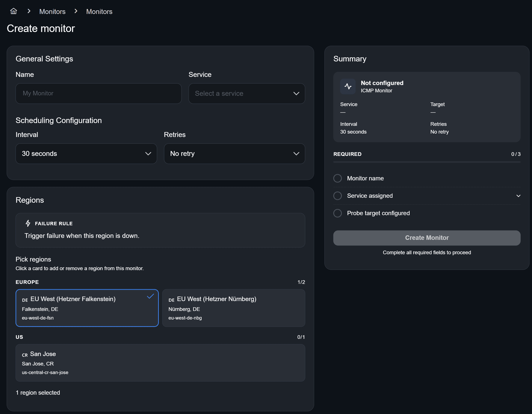532x414 pixels.
Task: Click the Create Monitor button
Action: point(427,238)
